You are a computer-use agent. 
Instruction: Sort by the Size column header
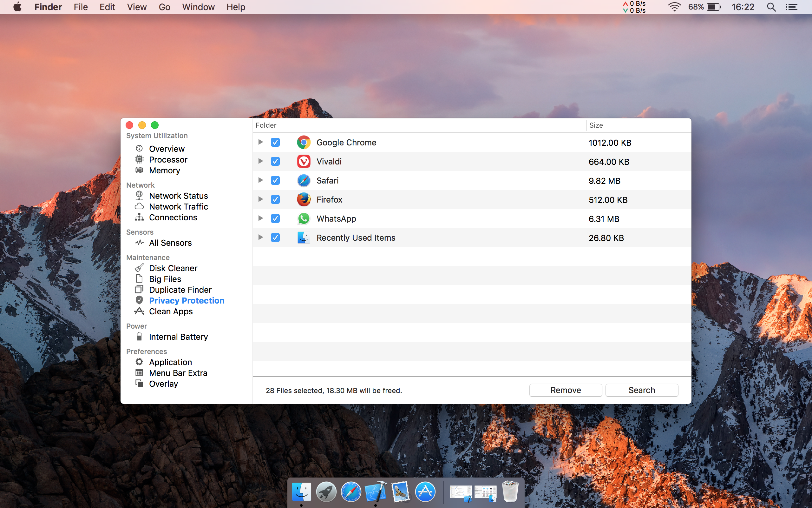click(638, 125)
